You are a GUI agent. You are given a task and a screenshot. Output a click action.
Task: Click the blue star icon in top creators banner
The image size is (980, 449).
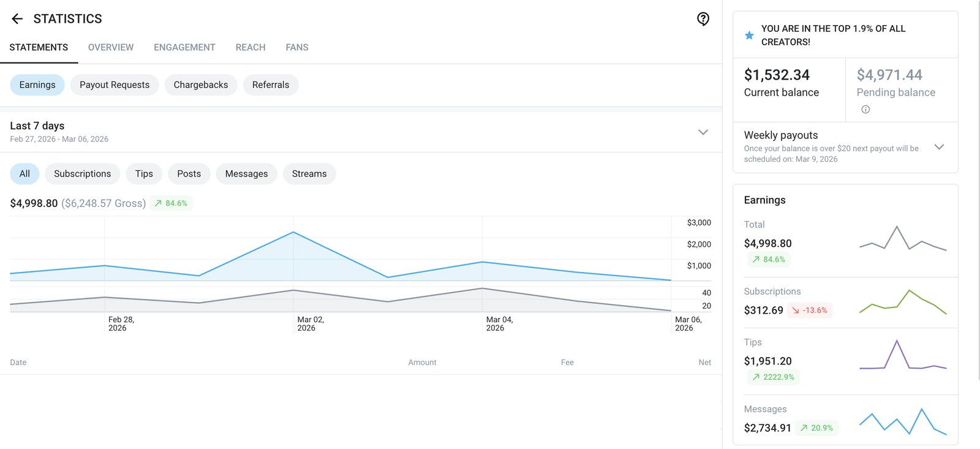click(749, 36)
